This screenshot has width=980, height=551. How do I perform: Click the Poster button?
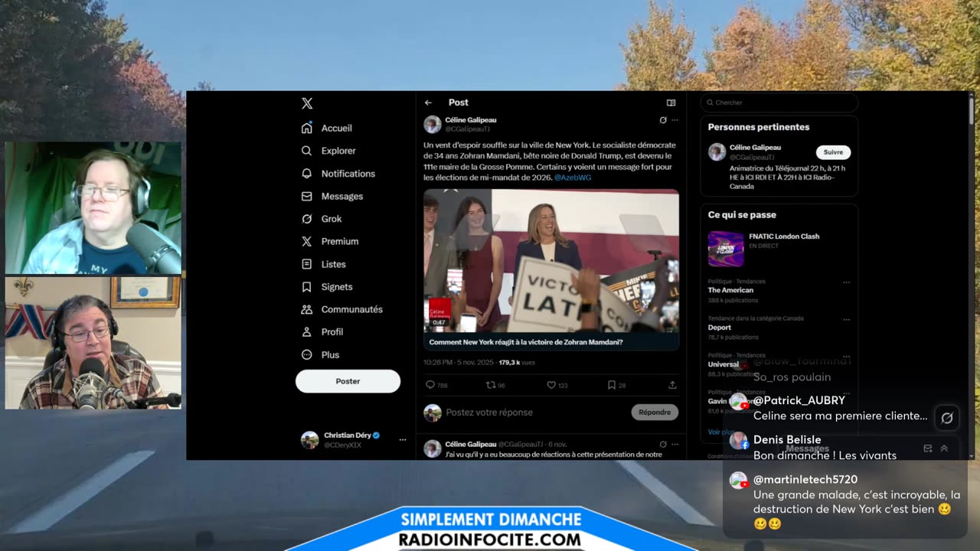coord(348,381)
